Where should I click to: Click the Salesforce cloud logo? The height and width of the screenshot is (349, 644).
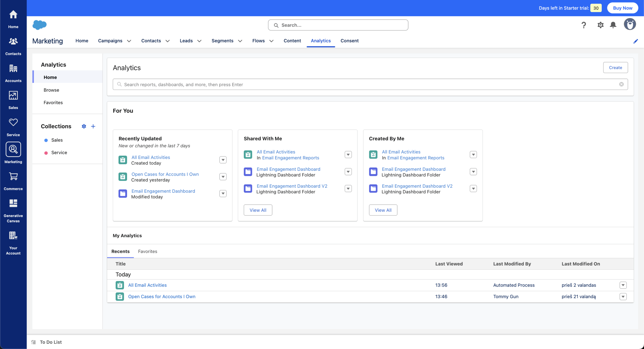point(39,25)
